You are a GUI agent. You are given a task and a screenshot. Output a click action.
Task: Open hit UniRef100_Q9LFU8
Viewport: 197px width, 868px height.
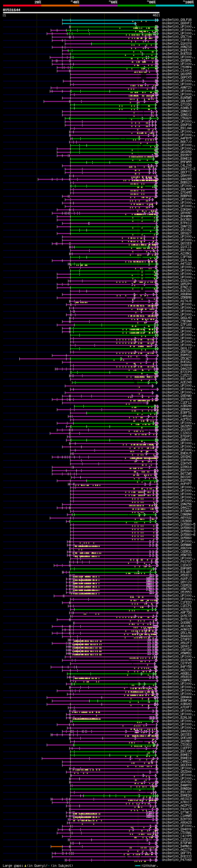tap(177, 20)
